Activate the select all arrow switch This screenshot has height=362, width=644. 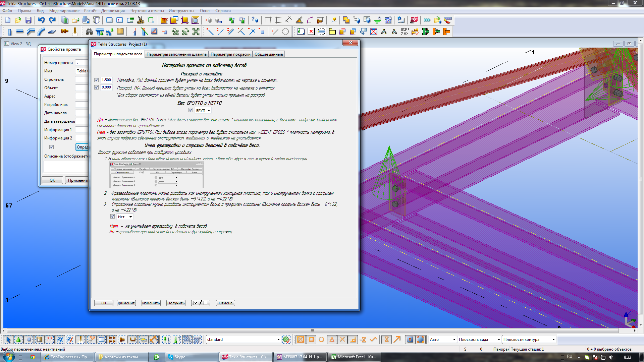(x=8, y=340)
